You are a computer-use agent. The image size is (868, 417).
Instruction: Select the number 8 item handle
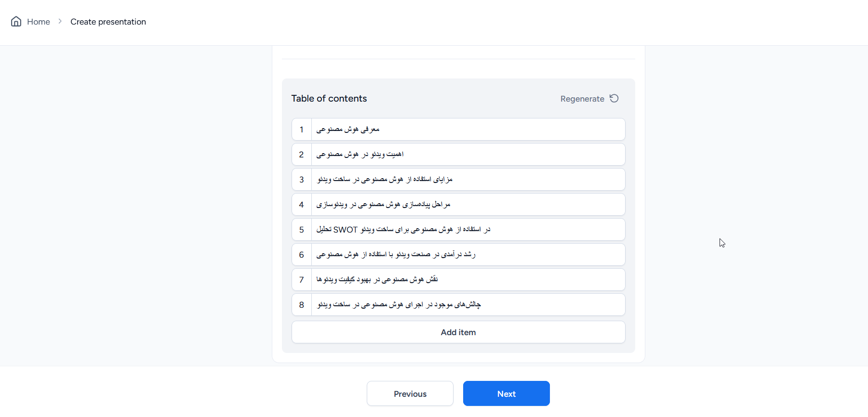click(302, 305)
